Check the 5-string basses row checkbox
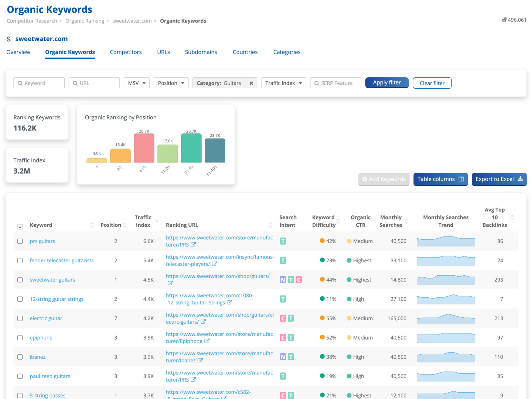Image resolution: width=532 pixels, height=399 pixels. point(20,395)
